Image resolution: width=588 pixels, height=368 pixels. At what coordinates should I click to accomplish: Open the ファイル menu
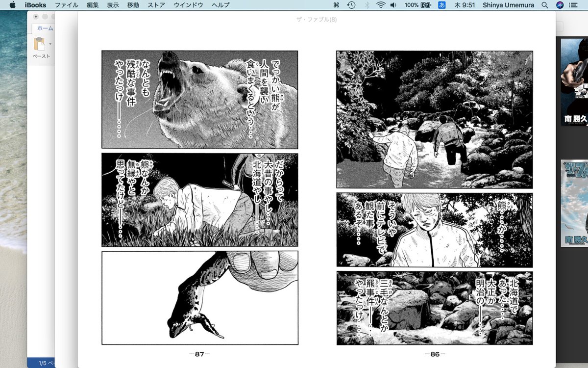pos(66,5)
